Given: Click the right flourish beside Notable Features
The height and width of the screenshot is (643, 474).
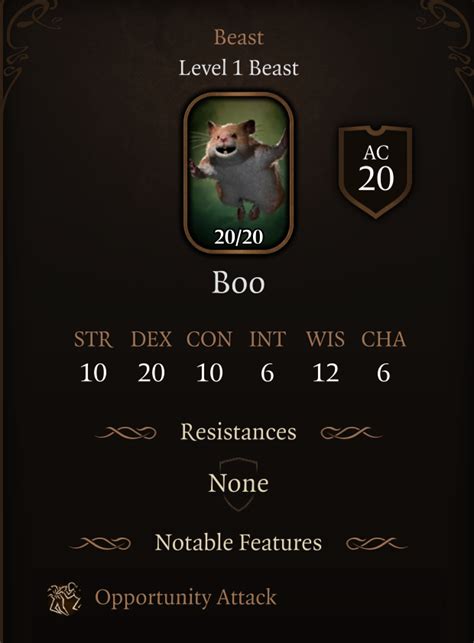Looking at the screenshot, I should 377,544.
